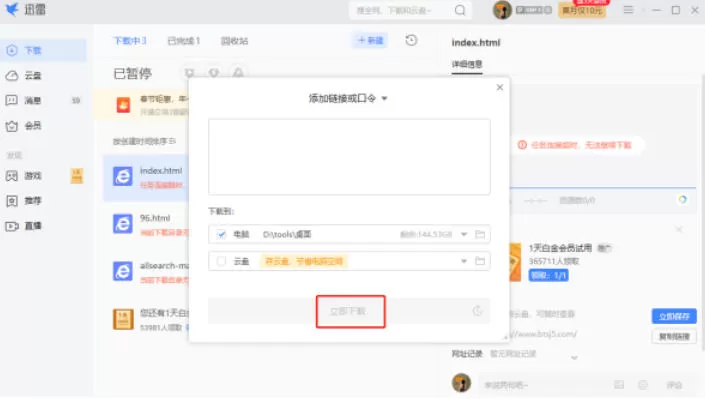Click the magnifier search icon
Image resolution: width=705 pixels, height=399 pixels.
[460, 10]
